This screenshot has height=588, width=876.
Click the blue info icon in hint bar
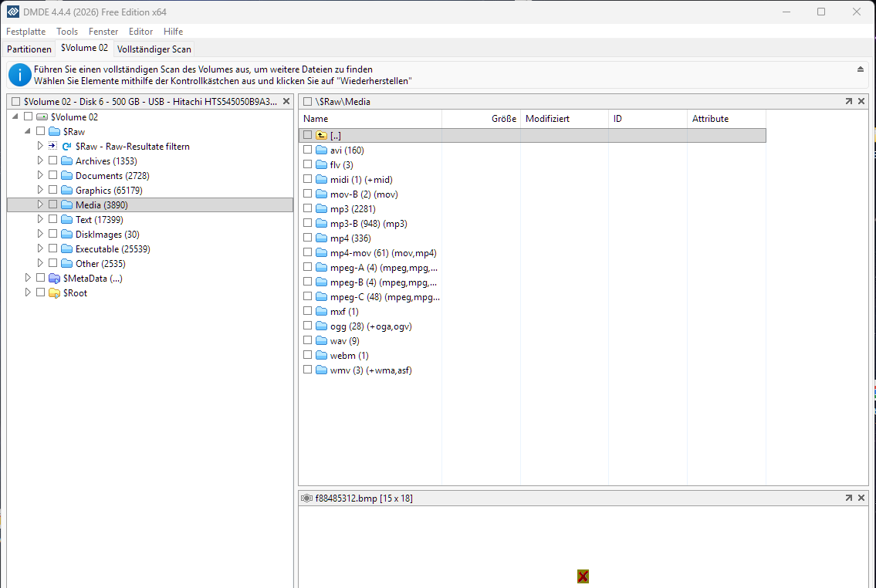(x=19, y=75)
